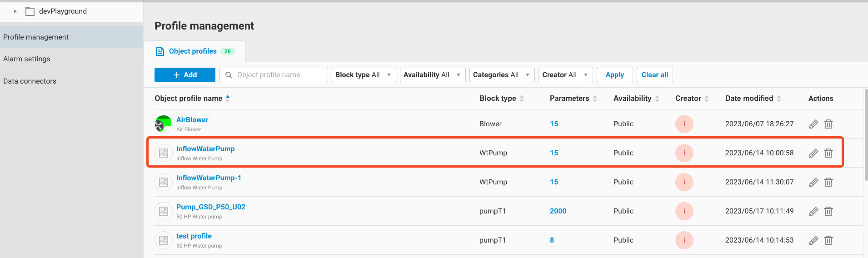
Task: Click creator avatar in the AirBlower row
Action: (684, 124)
